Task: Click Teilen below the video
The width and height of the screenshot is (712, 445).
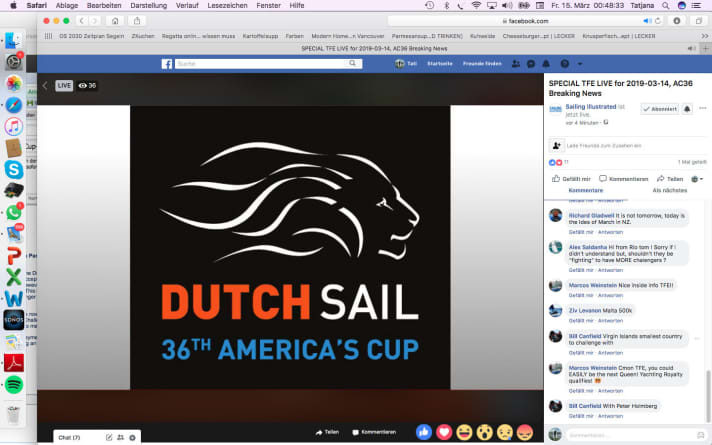Action: (x=327, y=432)
